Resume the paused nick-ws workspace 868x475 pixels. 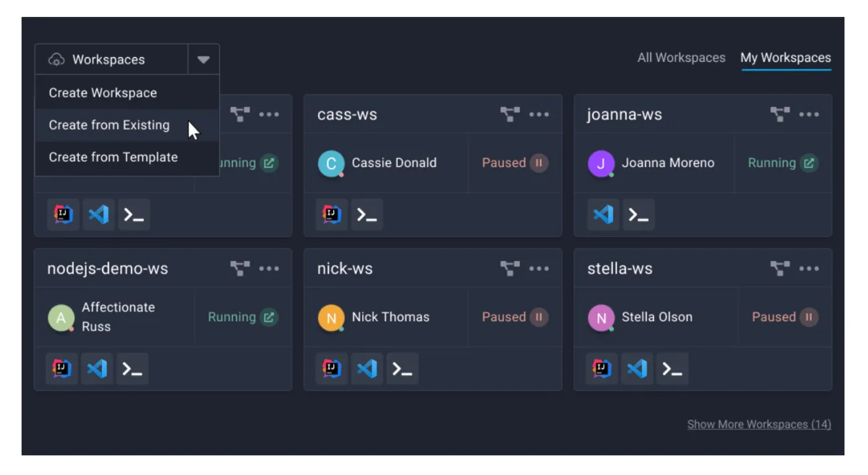pos(539,317)
